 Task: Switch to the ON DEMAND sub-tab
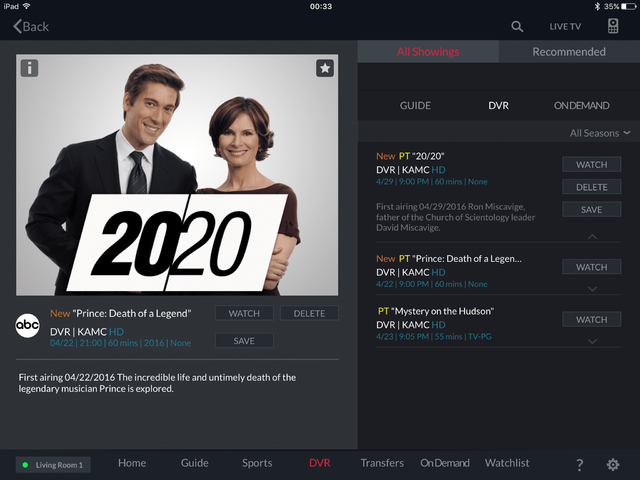(581, 106)
